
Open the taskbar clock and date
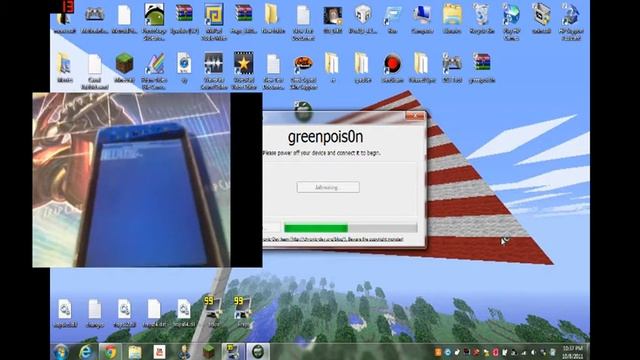point(572,352)
